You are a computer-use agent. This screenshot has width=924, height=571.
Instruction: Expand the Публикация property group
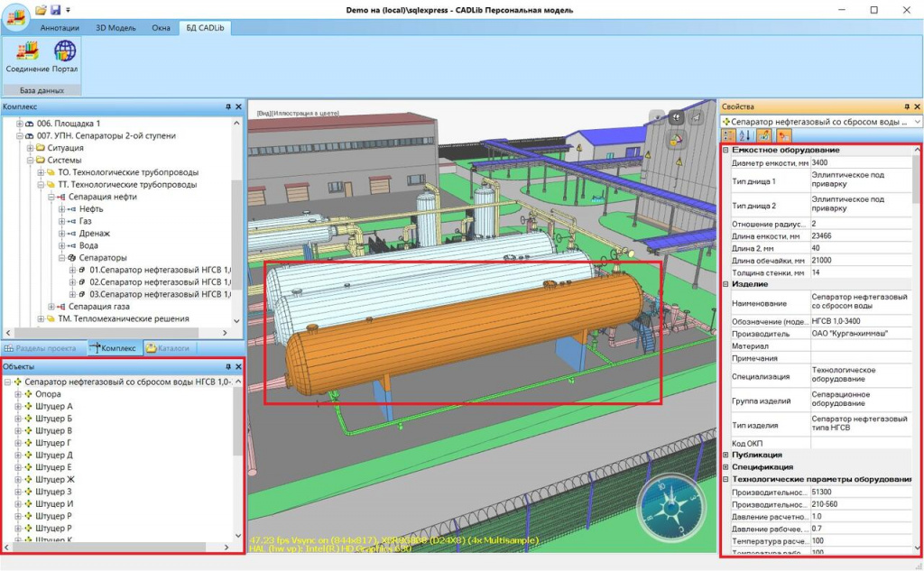click(x=726, y=455)
